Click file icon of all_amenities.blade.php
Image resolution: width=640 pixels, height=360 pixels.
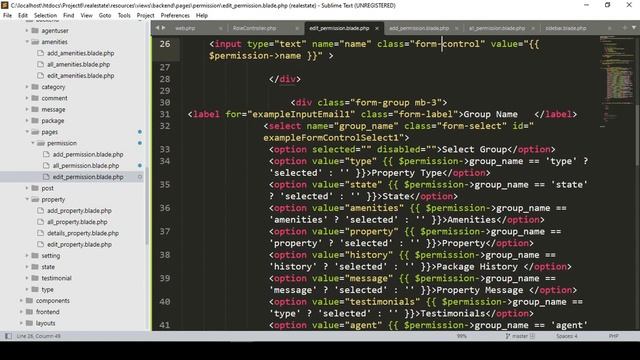tap(40, 64)
